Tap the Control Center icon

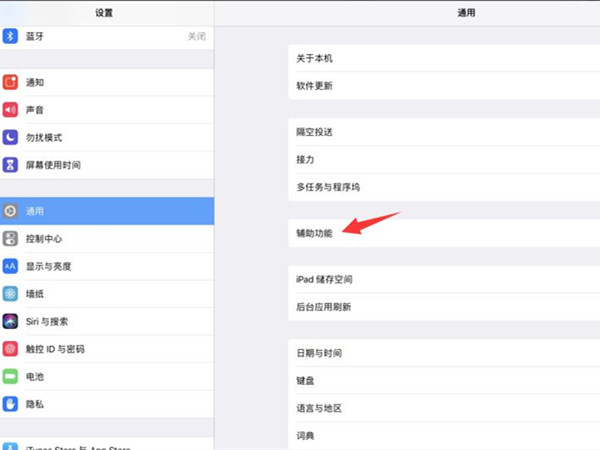tap(11, 239)
